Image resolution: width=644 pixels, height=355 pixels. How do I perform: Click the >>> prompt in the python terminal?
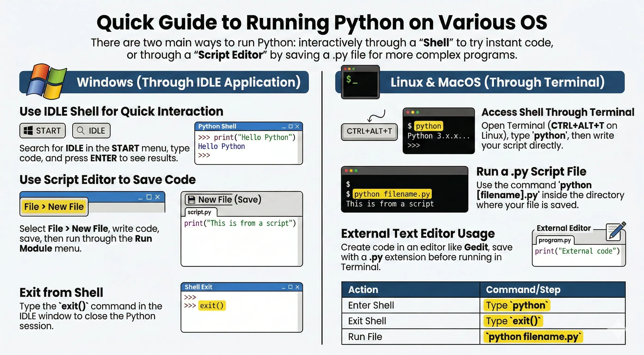414,145
